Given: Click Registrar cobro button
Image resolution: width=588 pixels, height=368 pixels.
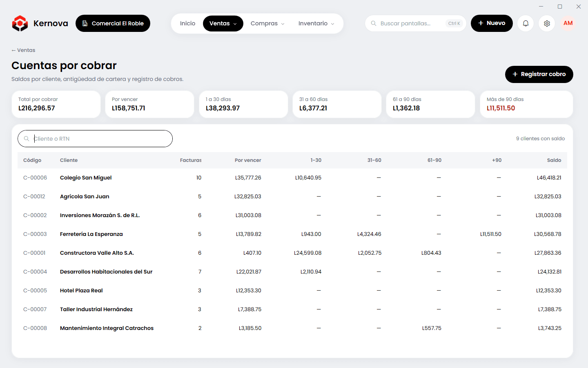Looking at the screenshot, I should tap(539, 74).
